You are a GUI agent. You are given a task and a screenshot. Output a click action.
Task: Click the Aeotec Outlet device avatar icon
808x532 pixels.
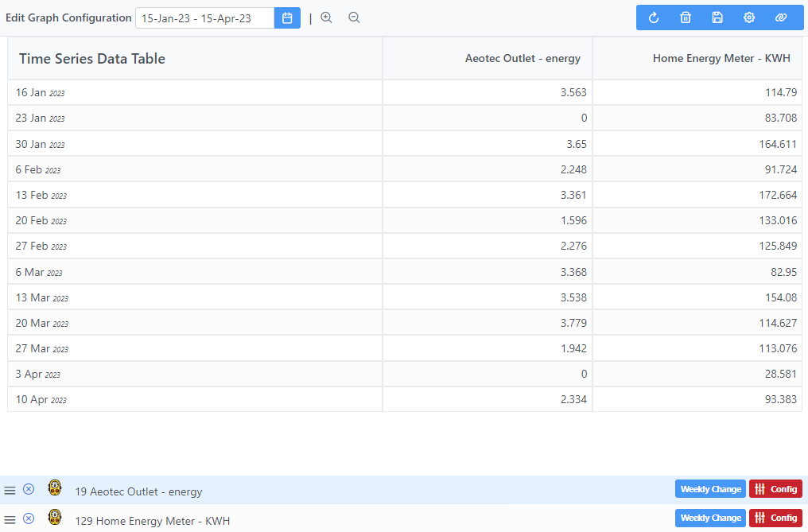pos(55,488)
